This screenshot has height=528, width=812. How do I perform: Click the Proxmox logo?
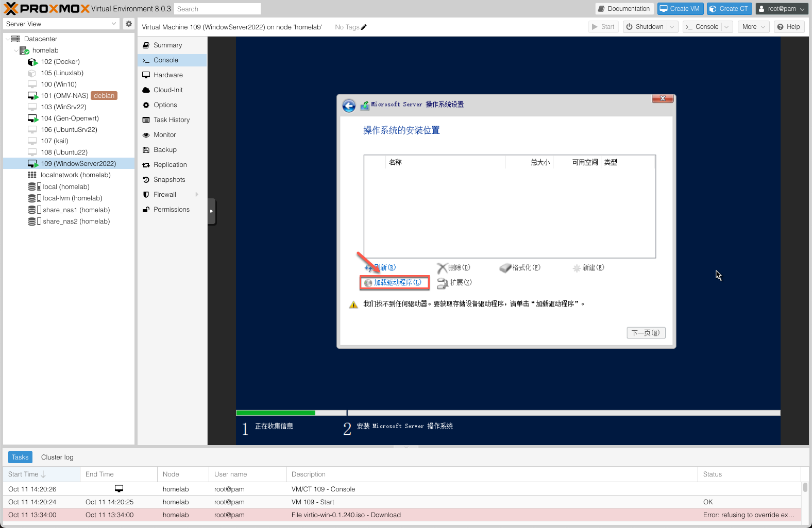coord(47,8)
